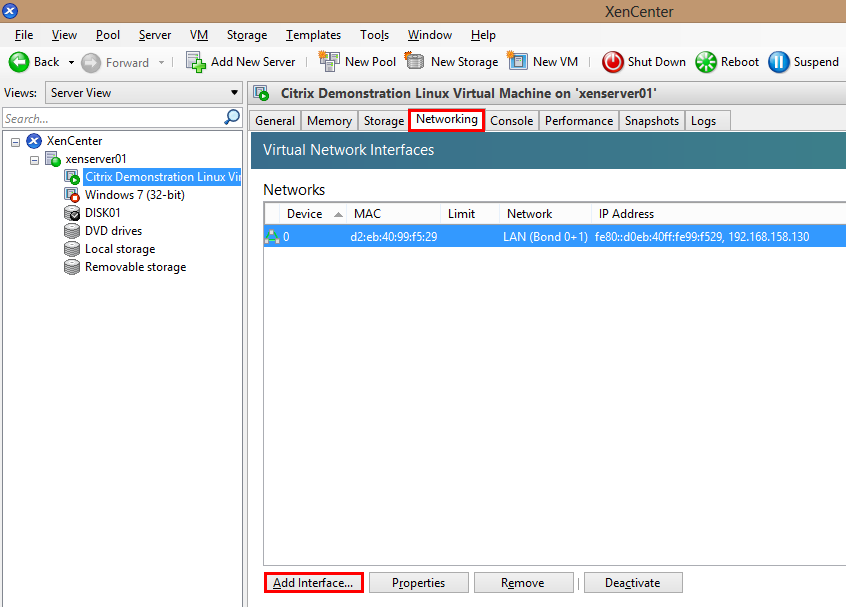Click the Deactivate button
The image size is (846, 607).
click(x=633, y=583)
